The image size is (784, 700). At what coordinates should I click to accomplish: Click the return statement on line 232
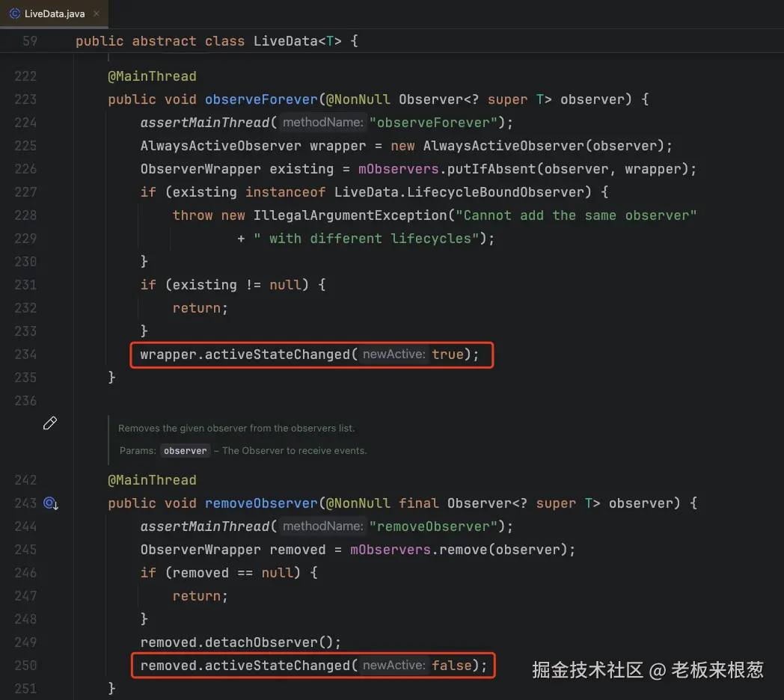200,308
